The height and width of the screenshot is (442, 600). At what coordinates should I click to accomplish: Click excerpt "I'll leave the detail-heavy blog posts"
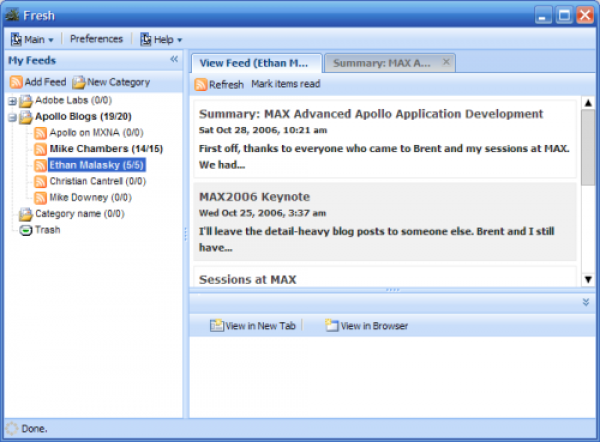click(x=377, y=239)
